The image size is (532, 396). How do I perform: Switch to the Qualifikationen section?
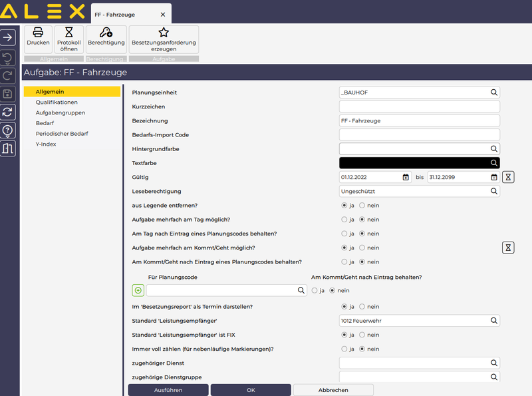tap(57, 102)
